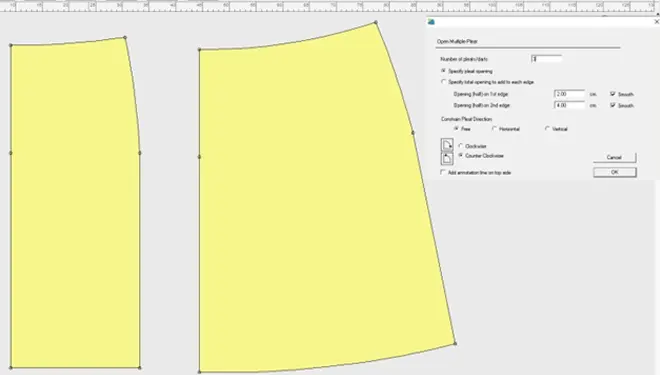Toggle Smooth checkbox for 1st edge
660x375 pixels.
612,94
